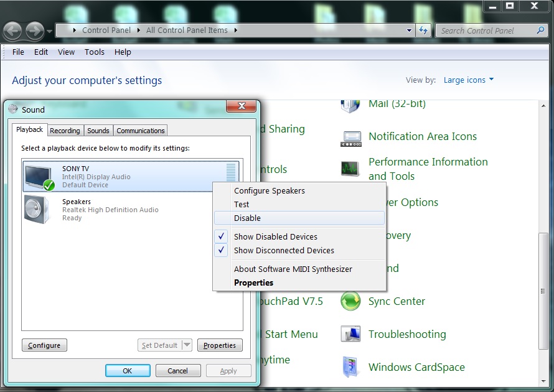
Task: Select Configure Speakers from context menu
Action: [269, 190]
